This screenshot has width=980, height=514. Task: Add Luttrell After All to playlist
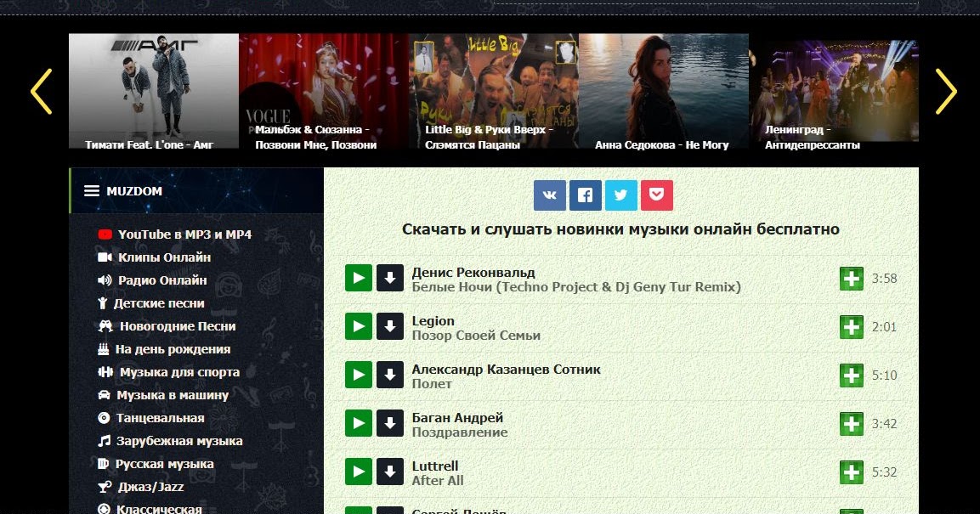[852, 472]
